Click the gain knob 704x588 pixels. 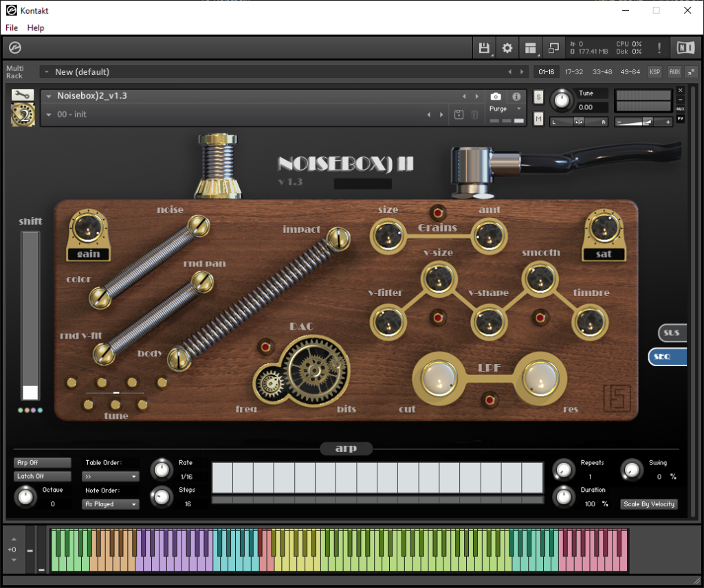click(x=87, y=227)
